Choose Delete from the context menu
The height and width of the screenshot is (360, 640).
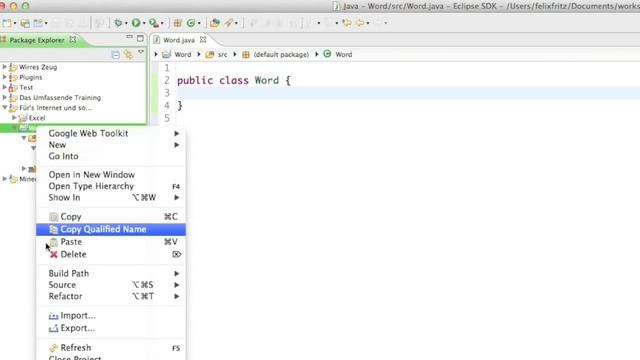point(111,254)
